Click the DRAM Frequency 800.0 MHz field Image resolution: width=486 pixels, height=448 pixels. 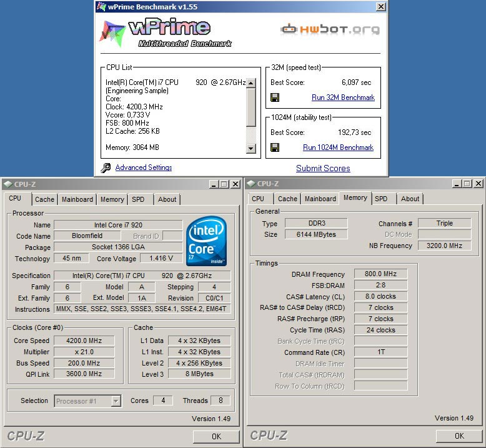[x=380, y=274]
